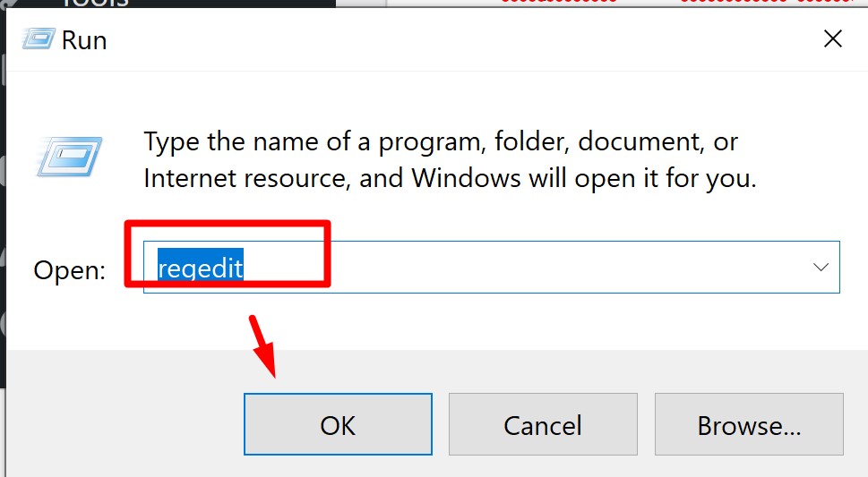
Task: Click the Tools label in background window
Action: tap(94, 3)
